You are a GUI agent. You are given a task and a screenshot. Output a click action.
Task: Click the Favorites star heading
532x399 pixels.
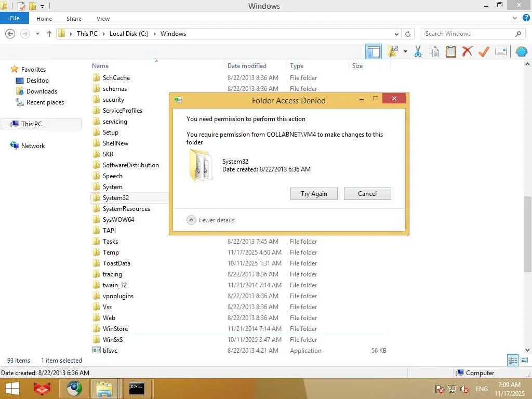[28, 69]
